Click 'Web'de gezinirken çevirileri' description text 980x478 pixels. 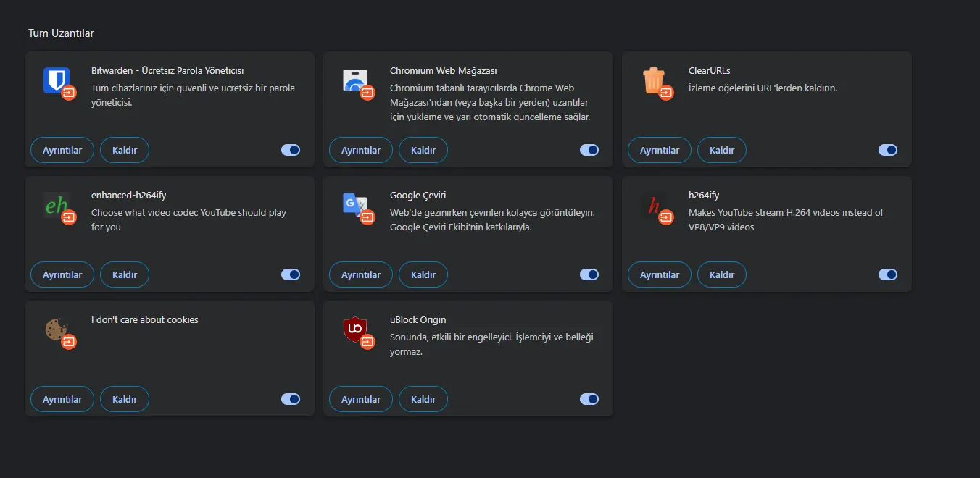[x=492, y=220]
